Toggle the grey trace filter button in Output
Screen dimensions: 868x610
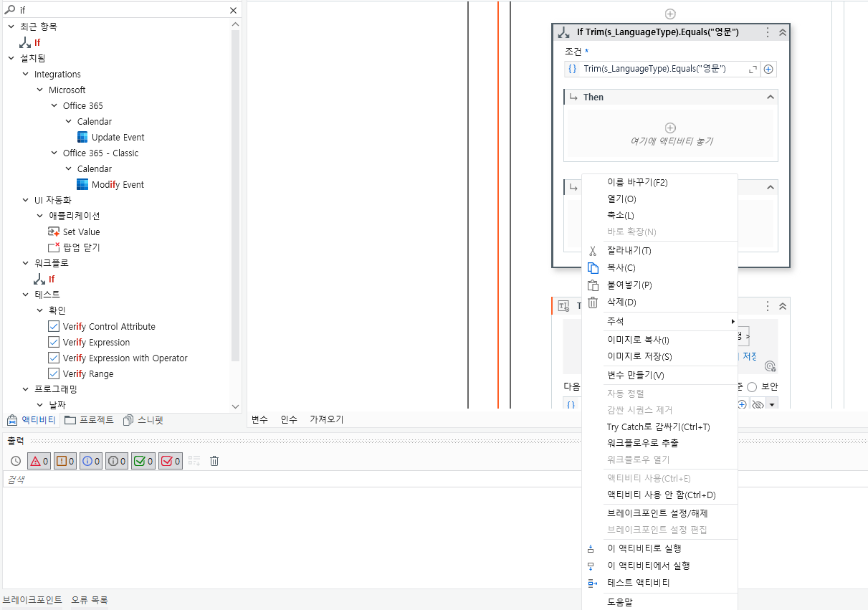click(x=117, y=461)
